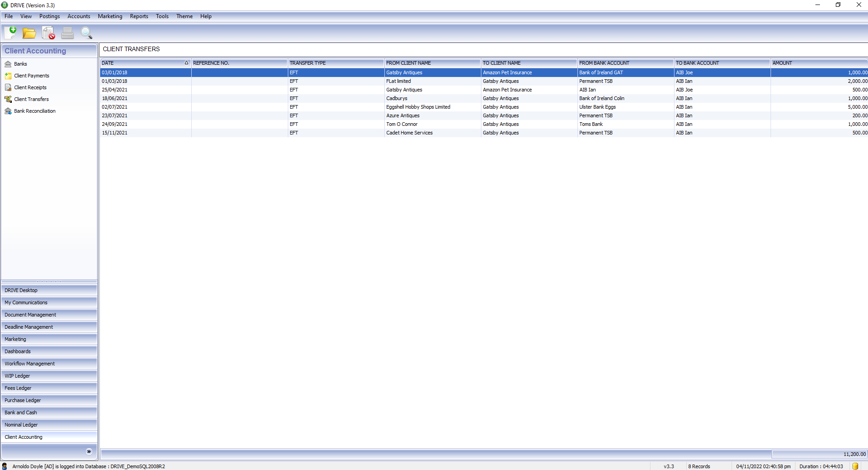Sort by FROM BANK ACCOUNT column header
868x470 pixels.
pyautogui.click(x=626, y=63)
